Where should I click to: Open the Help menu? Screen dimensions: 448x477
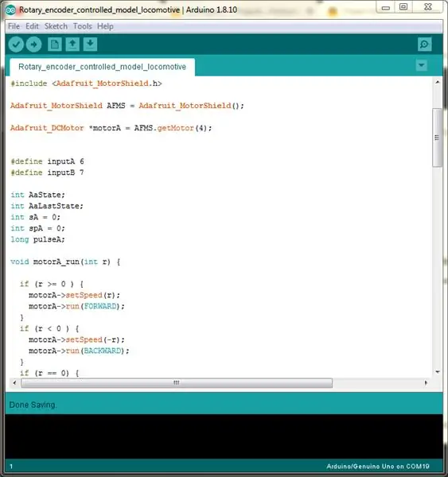[x=105, y=26]
